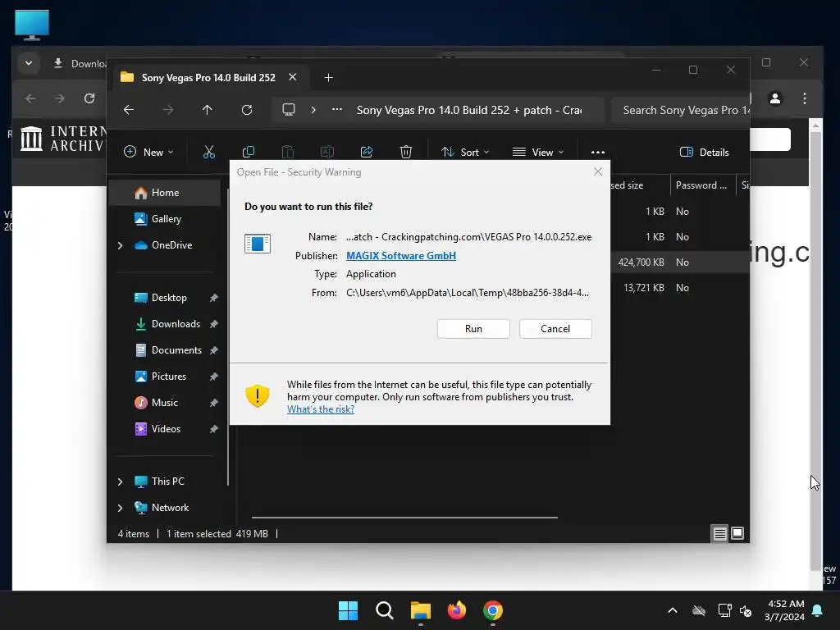This screenshot has width=840, height=630.
Task: Toggle the Details pane button
Action: (704, 152)
